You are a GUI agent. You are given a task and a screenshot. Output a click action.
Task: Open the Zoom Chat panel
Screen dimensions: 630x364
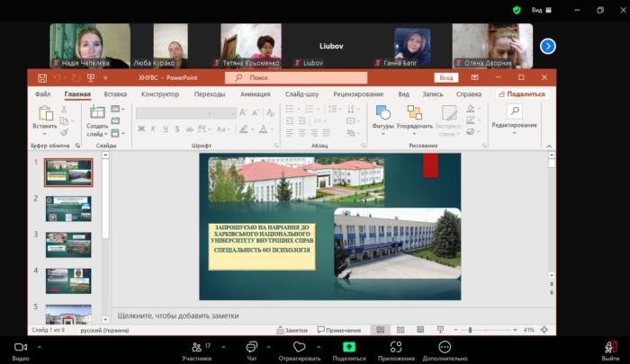252,346
